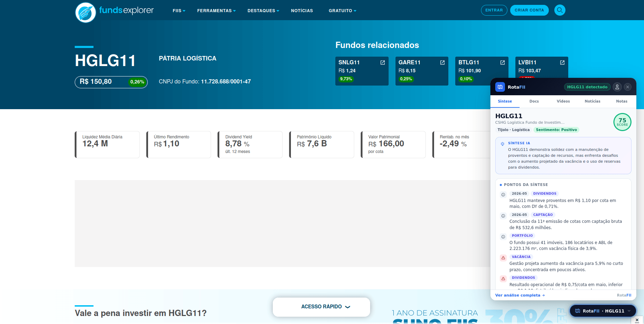This screenshot has height=324, width=644.
Task: Click the Último Rendimento R$ 1,10 card
Action: 179,145
